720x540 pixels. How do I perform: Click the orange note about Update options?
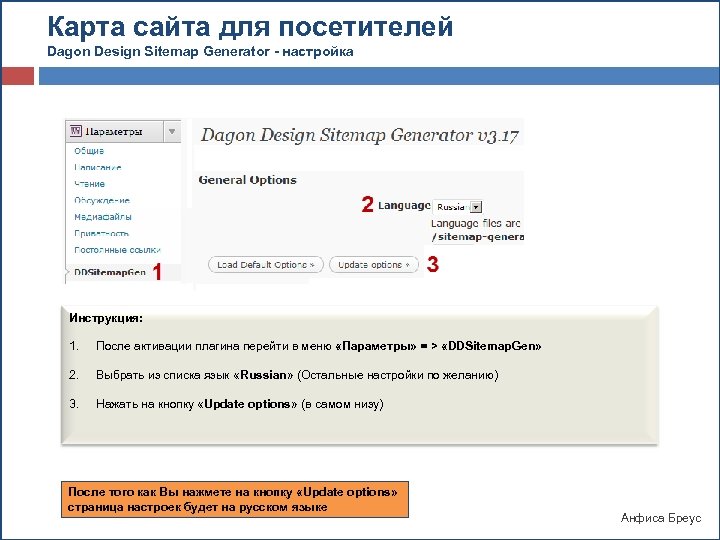(235, 500)
